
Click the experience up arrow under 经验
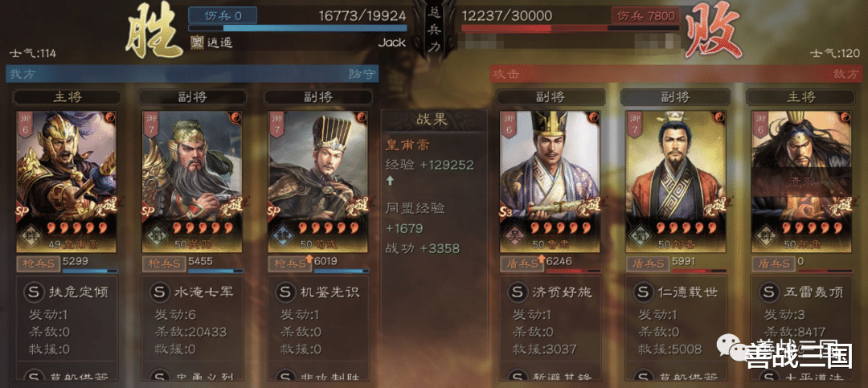[x=390, y=180]
